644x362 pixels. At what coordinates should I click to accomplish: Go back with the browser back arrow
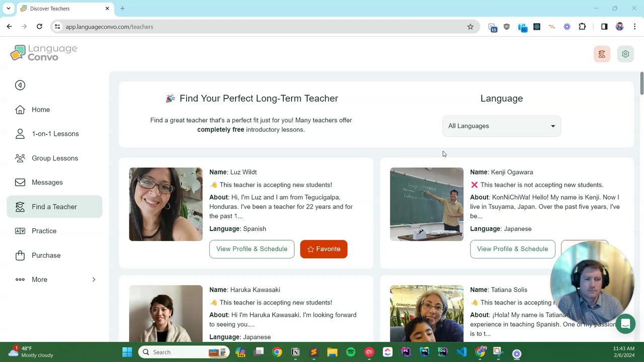[x=9, y=27]
